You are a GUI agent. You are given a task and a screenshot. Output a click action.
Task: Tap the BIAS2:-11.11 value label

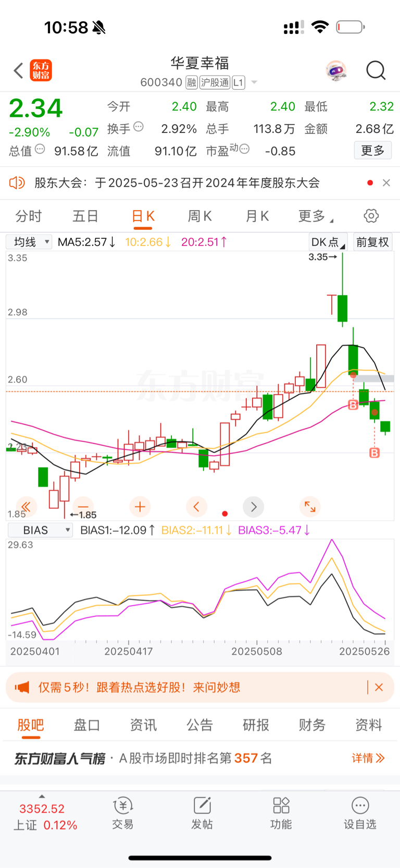196,530
